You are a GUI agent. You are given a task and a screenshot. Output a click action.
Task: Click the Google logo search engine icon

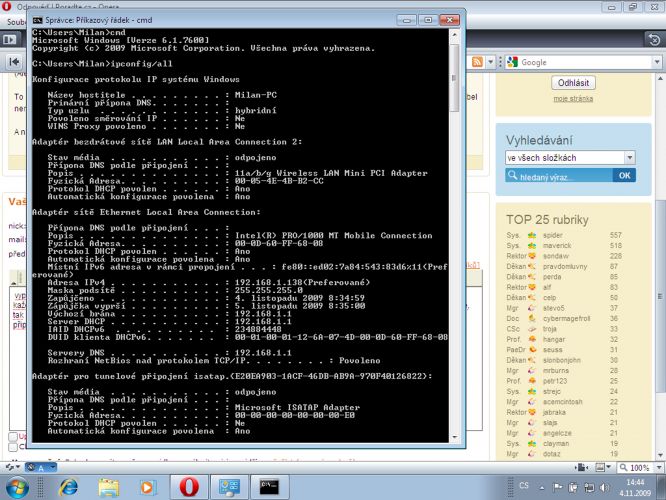512,62
